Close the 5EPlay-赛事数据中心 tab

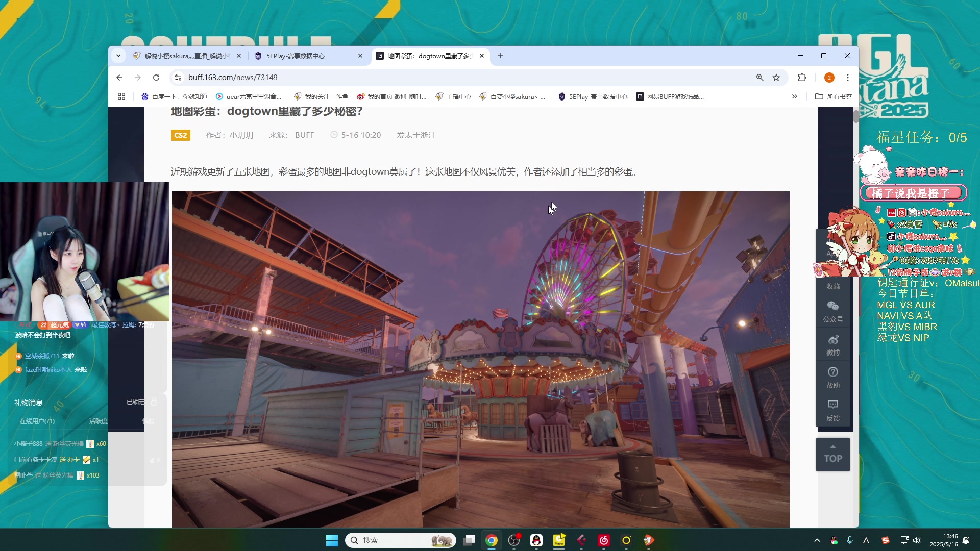point(360,56)
